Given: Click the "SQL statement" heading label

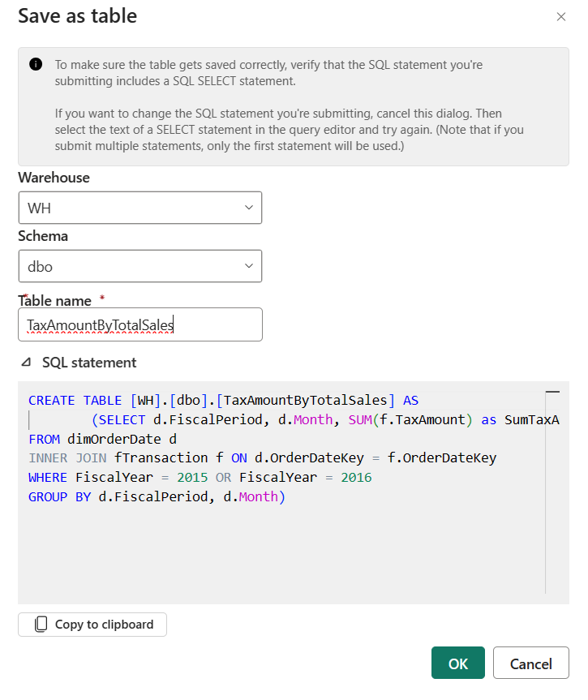Looking at the screenshot, I should tap(89, 363).
